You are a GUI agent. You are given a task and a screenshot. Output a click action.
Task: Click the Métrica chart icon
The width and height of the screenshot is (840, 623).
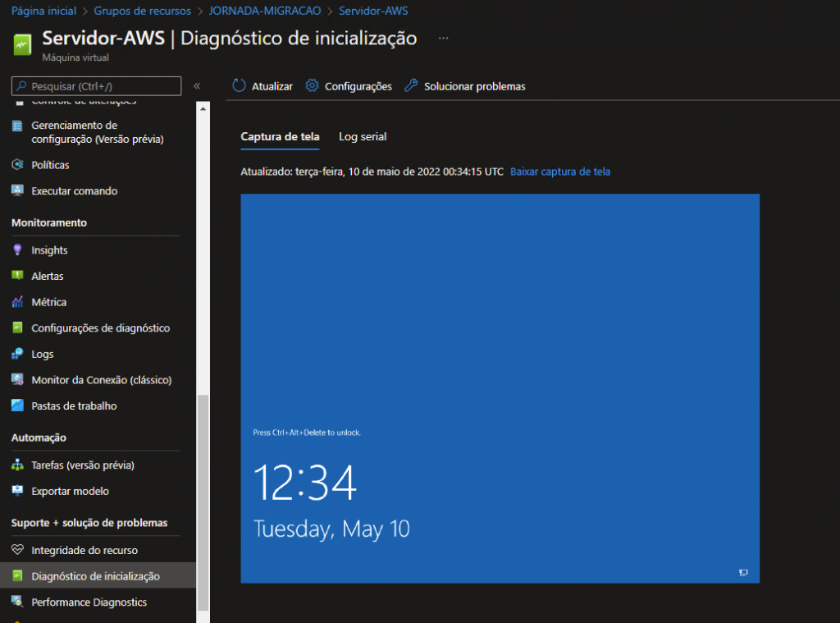[17, 302]
